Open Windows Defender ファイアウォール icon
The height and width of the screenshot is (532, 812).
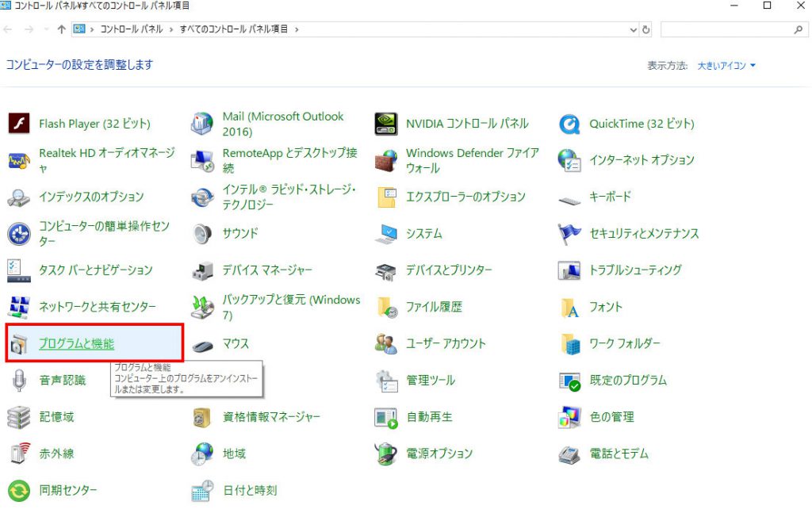[x=386, y=160]
